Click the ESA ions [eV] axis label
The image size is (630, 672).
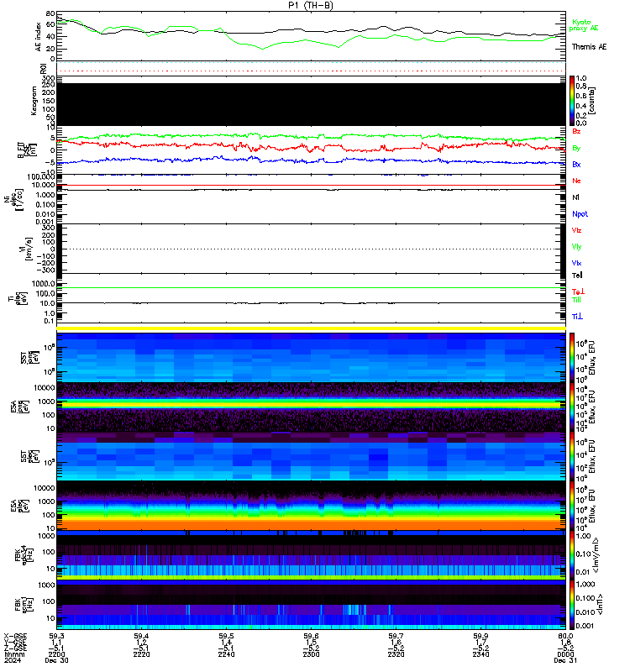20,407
